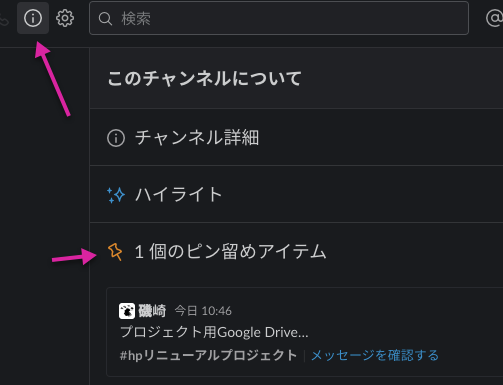The width and height of the screenshot is (503, 385).
Task: Click the このチャンネルについて panel header
Action: tap(204, 79)
